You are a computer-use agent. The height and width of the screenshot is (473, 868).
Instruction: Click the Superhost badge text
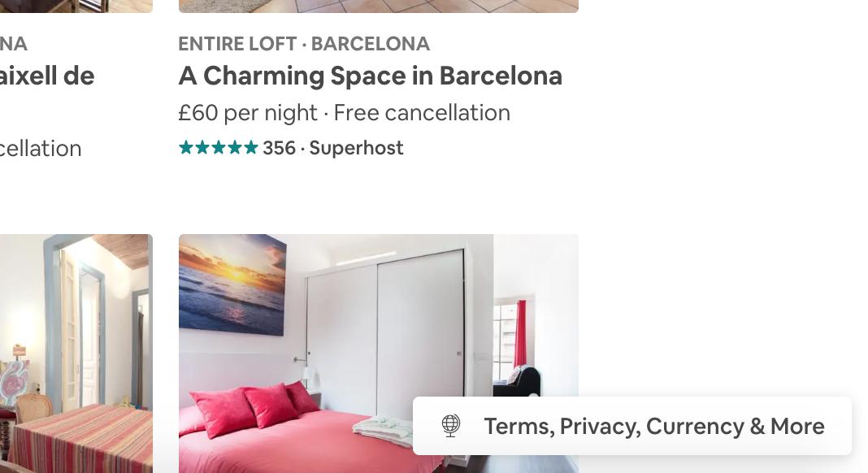(357, 148)
